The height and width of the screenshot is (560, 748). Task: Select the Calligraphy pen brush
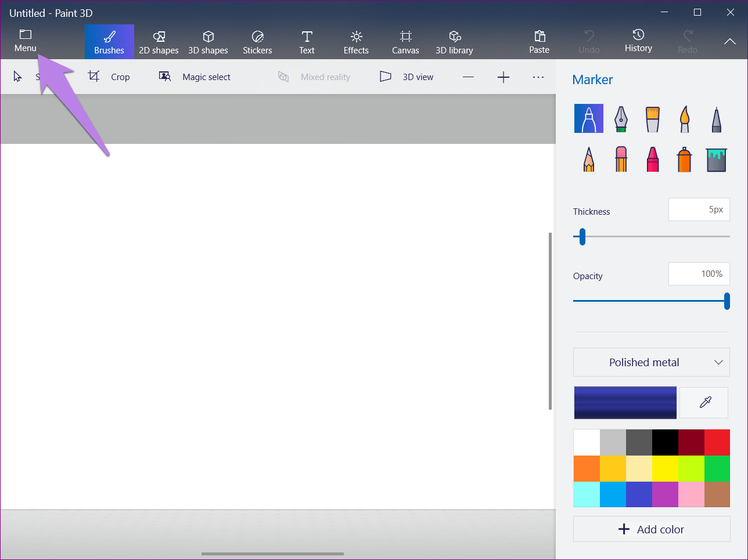(621, 119)
